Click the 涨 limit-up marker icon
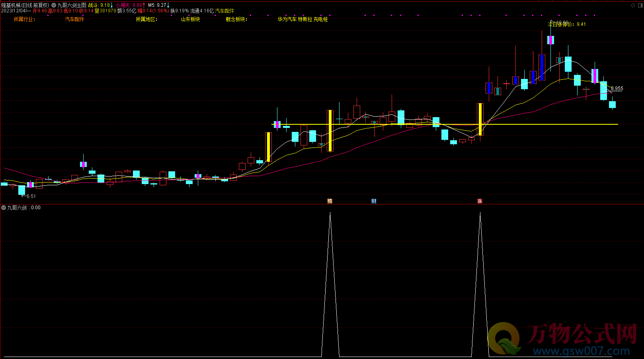 (x=480, y=201)
